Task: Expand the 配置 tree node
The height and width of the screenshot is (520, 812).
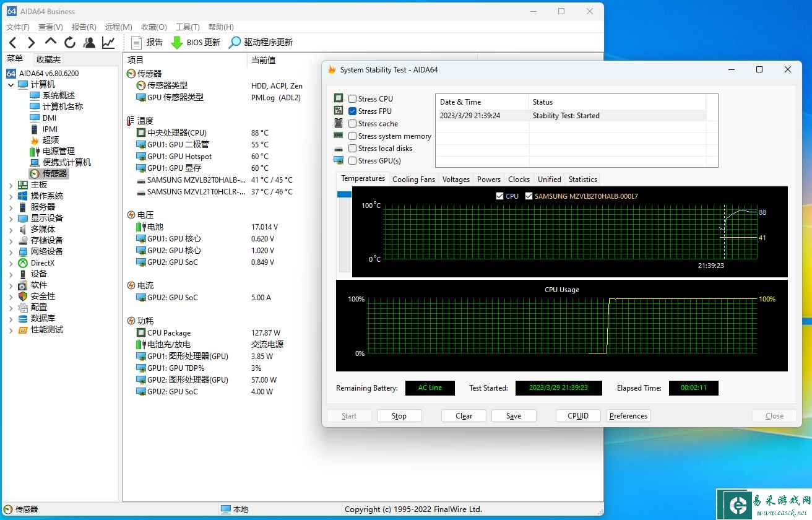Action: pyautogui.click(x=11, y=307)
